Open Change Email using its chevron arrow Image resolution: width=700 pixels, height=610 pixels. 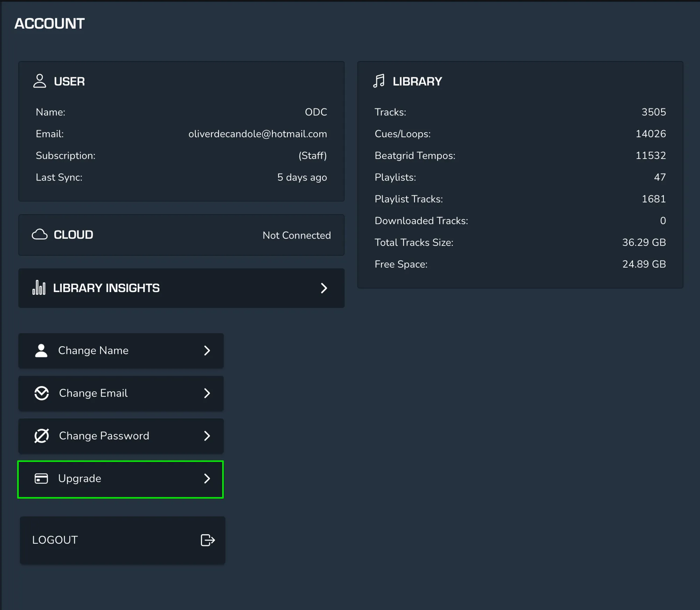[x=207, y=393]
